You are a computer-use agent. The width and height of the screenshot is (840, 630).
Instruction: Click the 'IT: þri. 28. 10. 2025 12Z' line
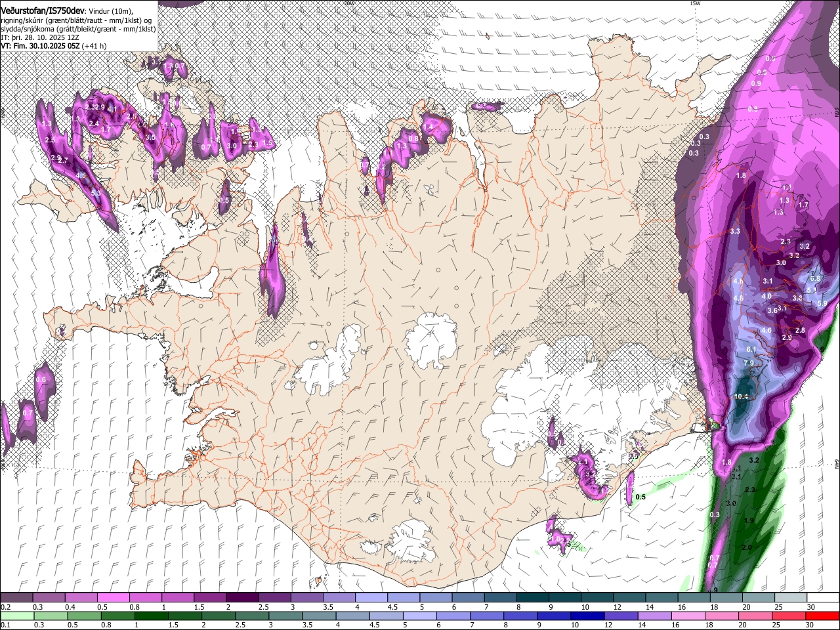tap(40, 37)
